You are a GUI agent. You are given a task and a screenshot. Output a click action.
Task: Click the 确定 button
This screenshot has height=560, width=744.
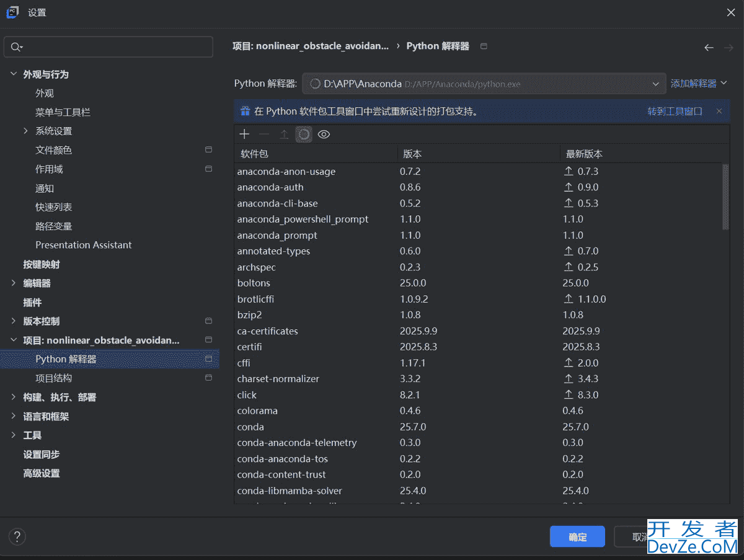tap(577, 537)
